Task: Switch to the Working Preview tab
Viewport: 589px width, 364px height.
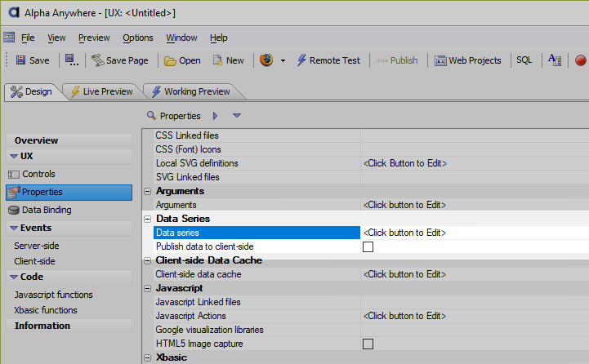Action: 192,91
